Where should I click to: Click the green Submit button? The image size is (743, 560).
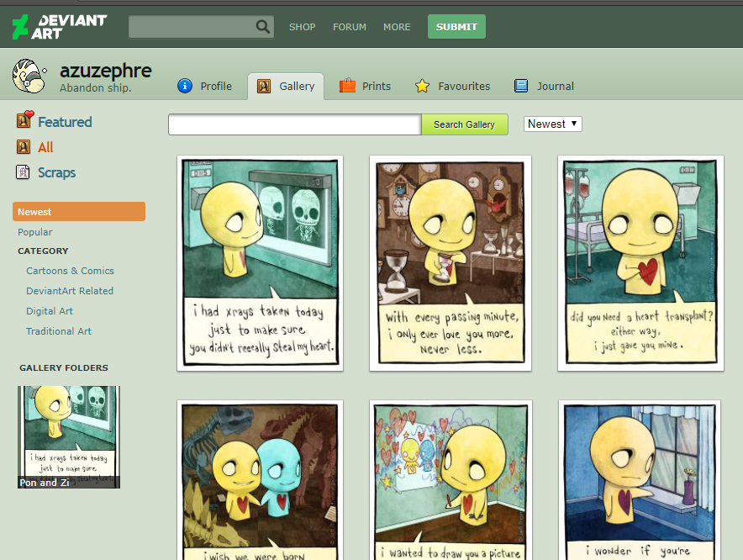(x=456, y=27)
